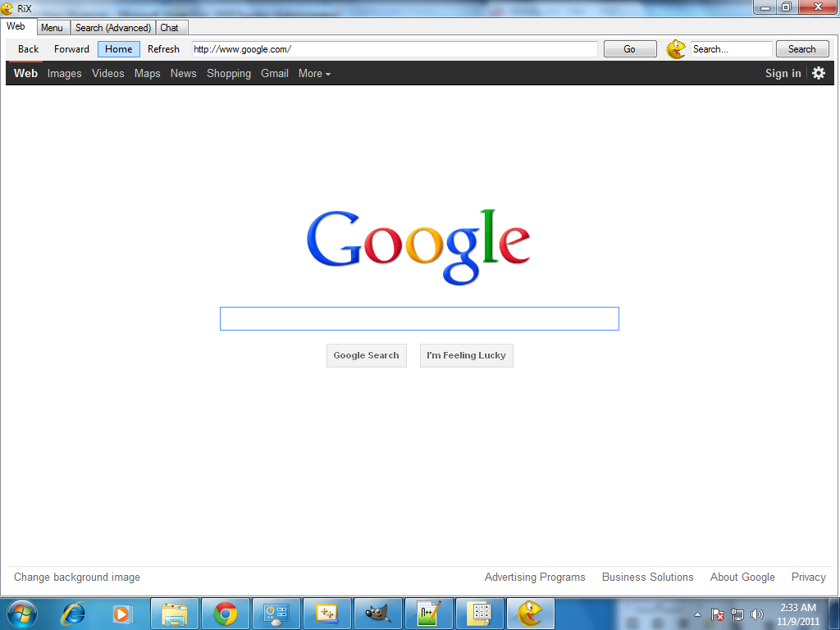Viewport: 840px width, 630px height.
Task: Open Google Shopping link
Action: pos(229,73)
